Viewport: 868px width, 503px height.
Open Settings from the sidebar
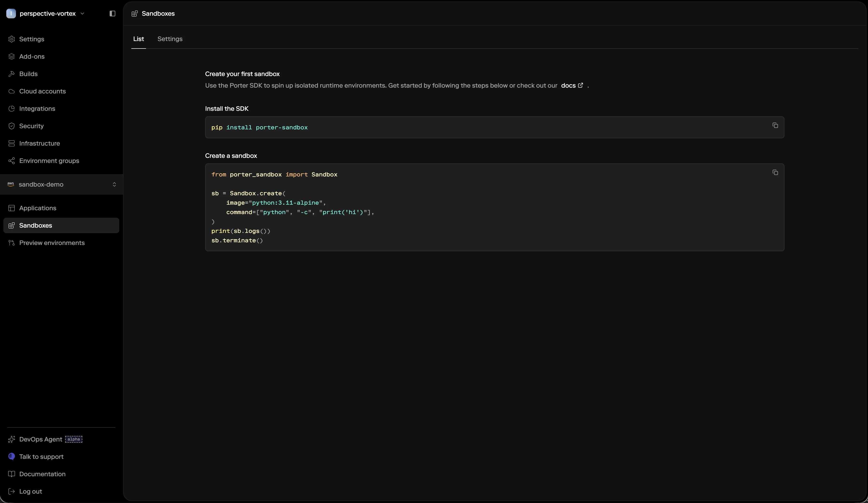tap(61, 39)
